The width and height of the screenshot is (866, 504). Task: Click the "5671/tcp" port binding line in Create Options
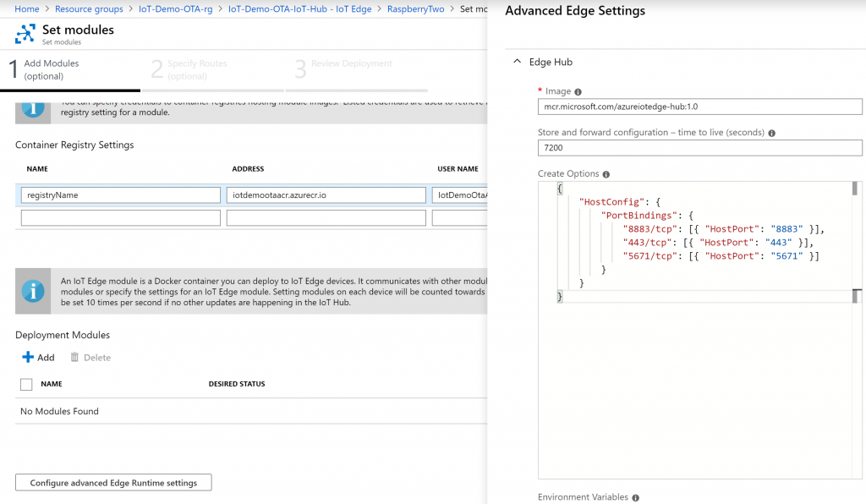click(x=721, y=256)
